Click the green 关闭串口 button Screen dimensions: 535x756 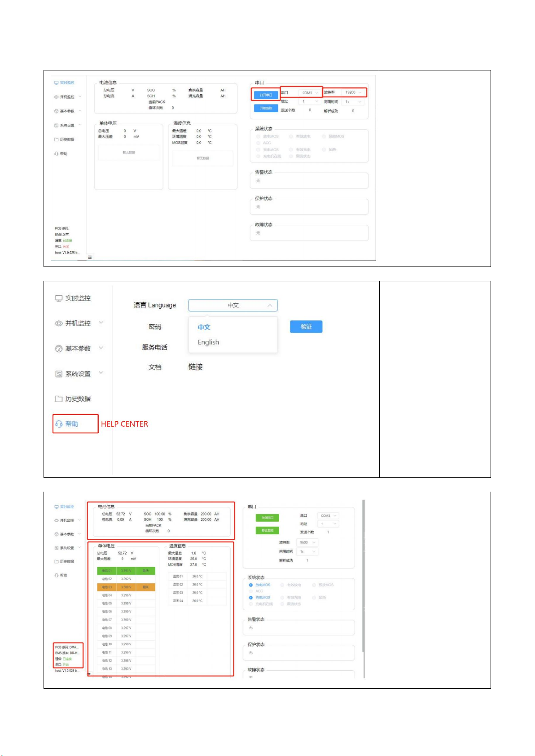point(267,518)
